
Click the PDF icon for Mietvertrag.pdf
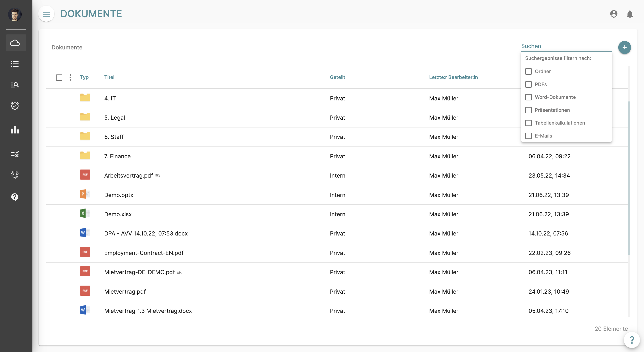coord(85,291)
